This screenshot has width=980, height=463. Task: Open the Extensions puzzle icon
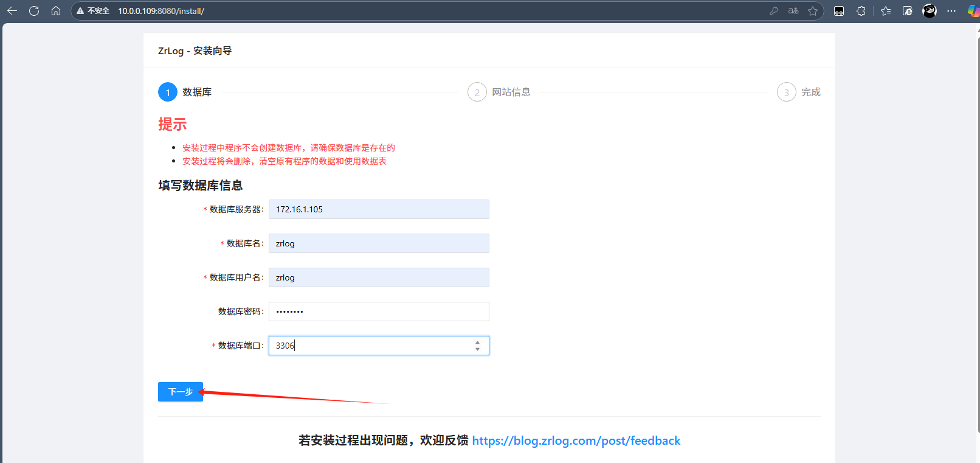click(x=861, y=11)
